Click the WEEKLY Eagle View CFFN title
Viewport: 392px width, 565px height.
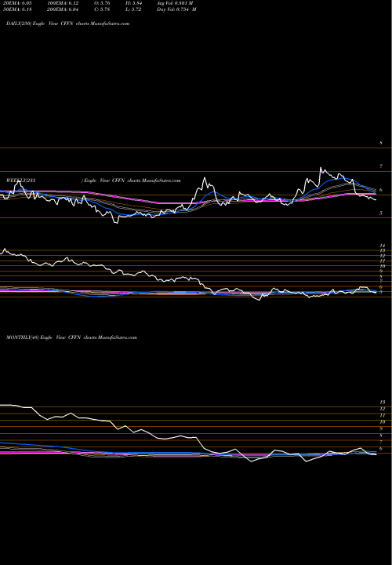93,180
